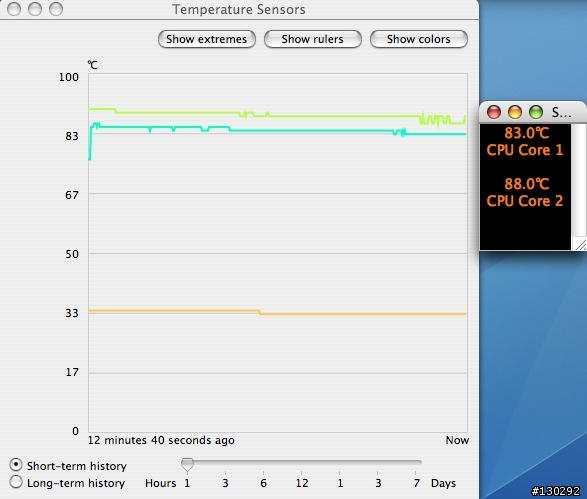This screenshot has height=499, width=587.
Task: Click the 'Days' label by the slider
Action: click(444, 483)
